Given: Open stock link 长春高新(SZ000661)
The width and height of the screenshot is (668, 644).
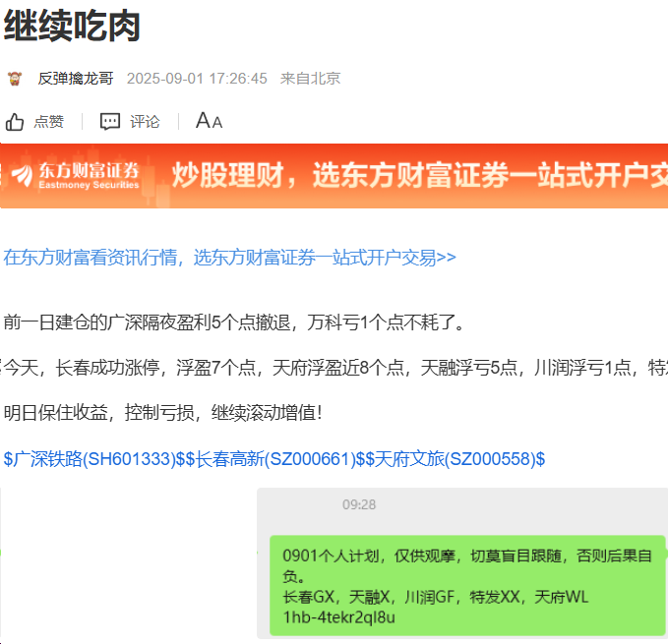Looking at the screenshot, I should pos(275,459).
